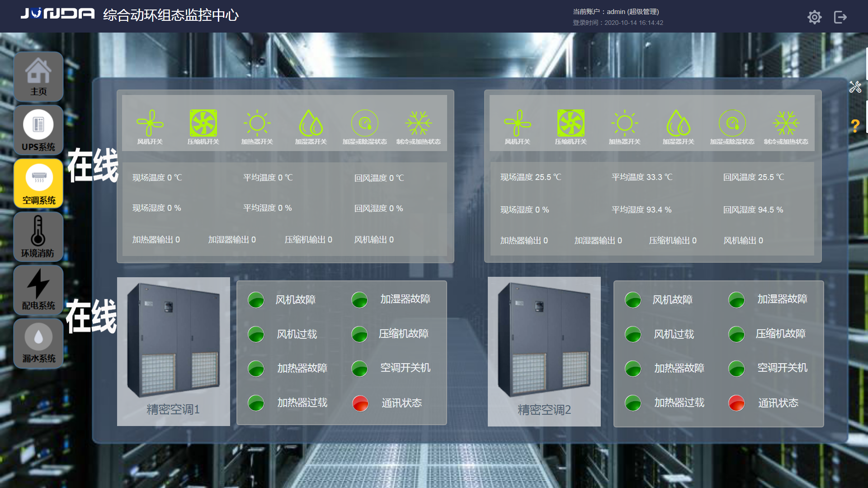This screenshot has width=868, height=488.
Task: Click the 空调开关机 indicator of 精密空调2
Action: (736, 368)
